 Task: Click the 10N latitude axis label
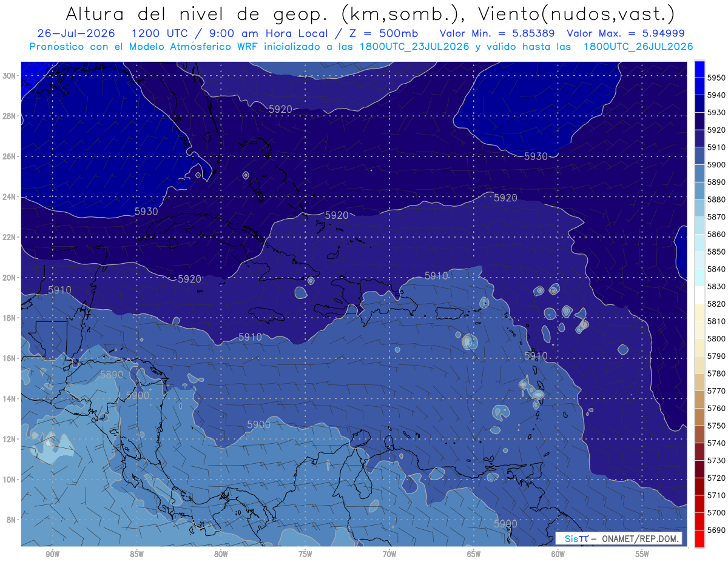coord(9,479)
